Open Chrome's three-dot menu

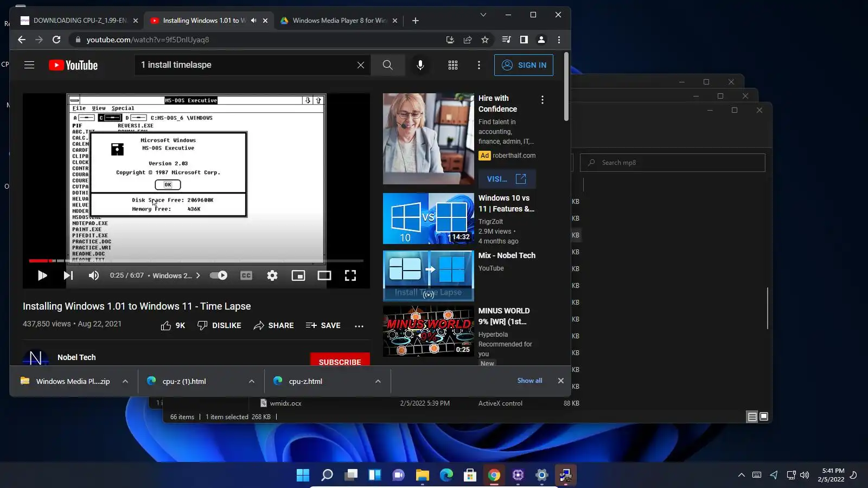tap(559, 40)
